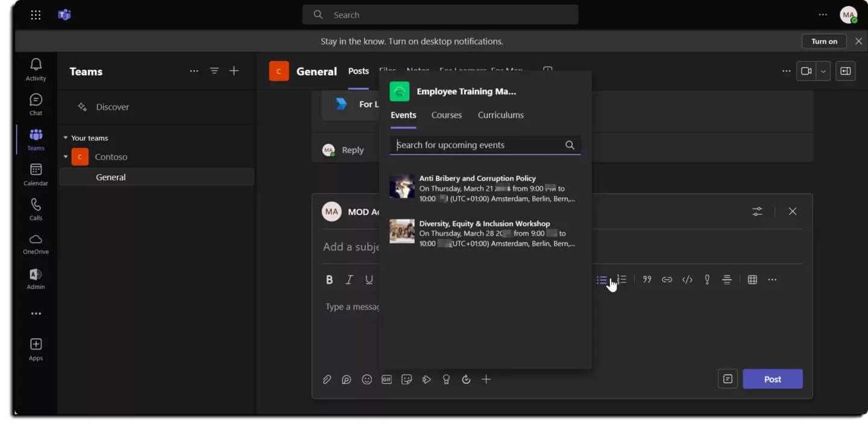Switch to the Curriculums tab
This screenshot has width=868, height=429.
pos(501,115)
